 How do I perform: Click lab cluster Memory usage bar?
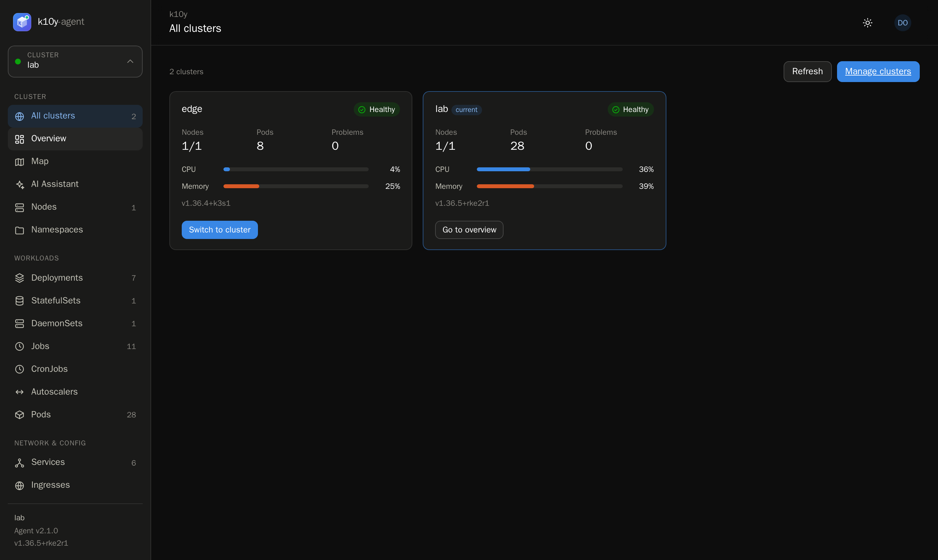click(549, 187)
